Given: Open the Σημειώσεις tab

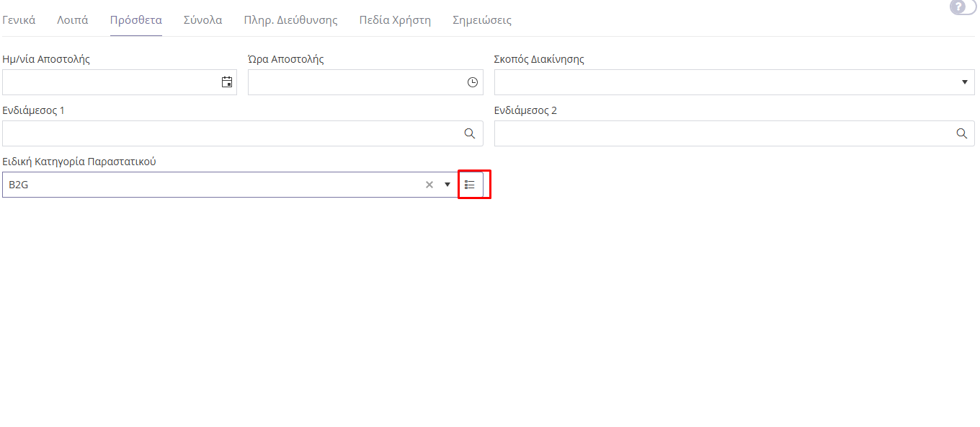Looking at the screenshot, I should (482, 20).
